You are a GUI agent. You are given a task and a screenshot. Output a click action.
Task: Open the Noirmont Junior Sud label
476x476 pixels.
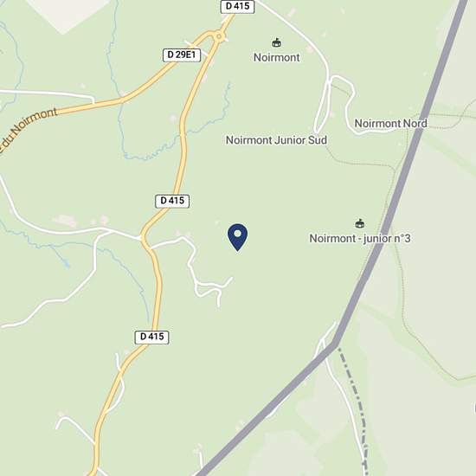(x=276, y=140)
